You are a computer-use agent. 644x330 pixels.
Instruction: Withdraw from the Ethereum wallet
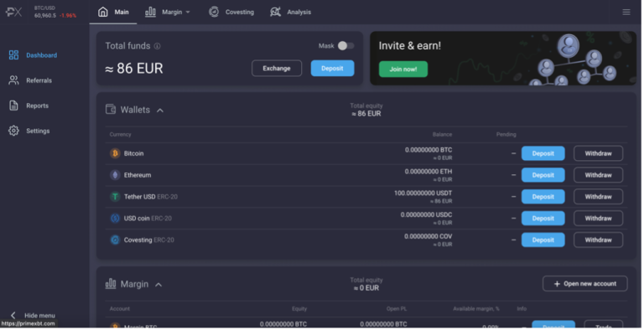pyautogui.click(x=600, y=175)
